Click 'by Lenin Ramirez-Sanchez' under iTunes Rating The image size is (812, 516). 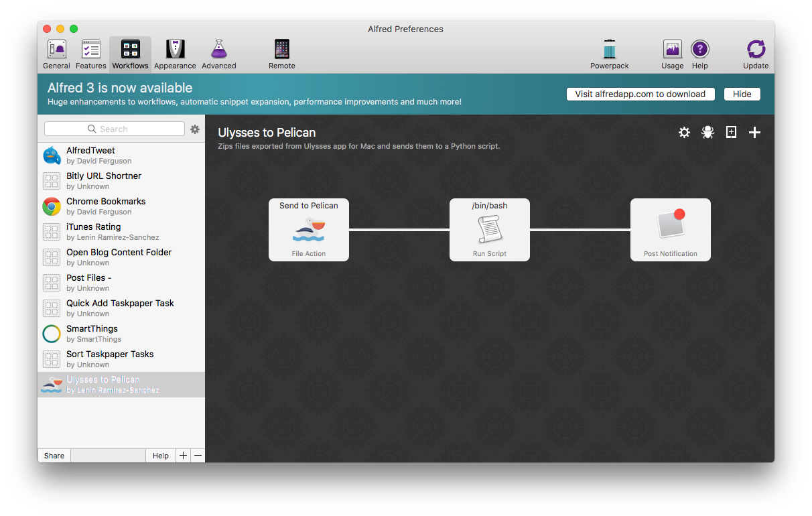[x=113, y=237]
